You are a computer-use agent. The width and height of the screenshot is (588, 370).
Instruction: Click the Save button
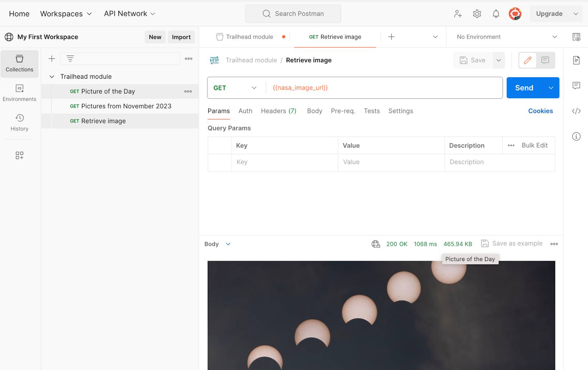tap(473, 60)
